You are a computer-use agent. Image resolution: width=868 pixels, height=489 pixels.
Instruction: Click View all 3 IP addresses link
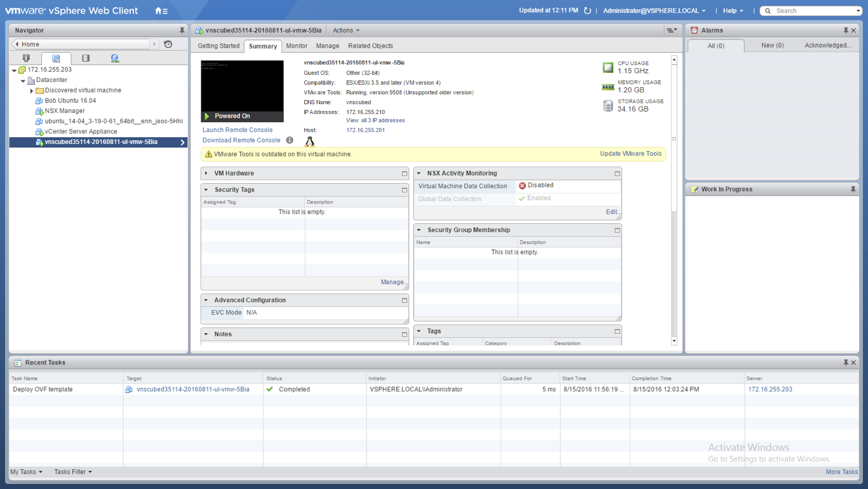click(375, 120)
